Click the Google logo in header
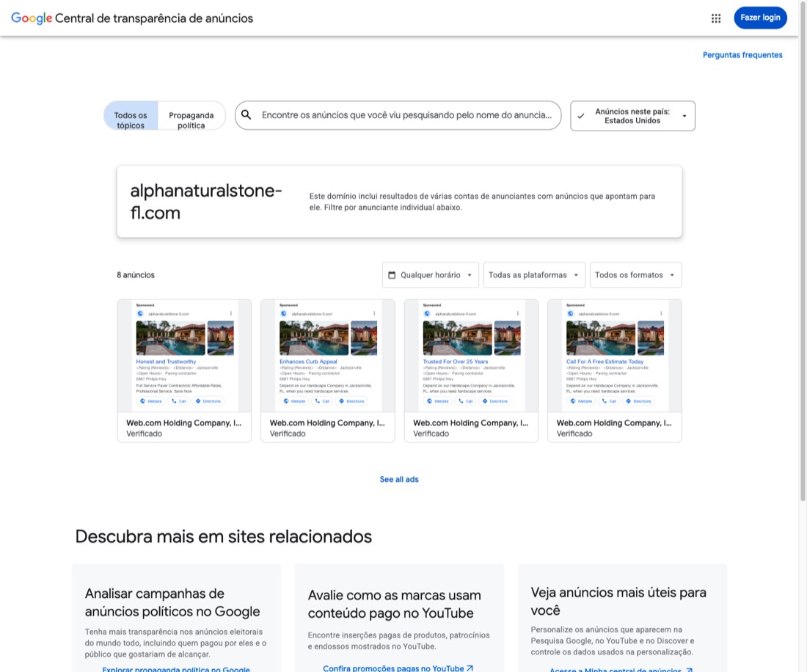 [32, 18]
